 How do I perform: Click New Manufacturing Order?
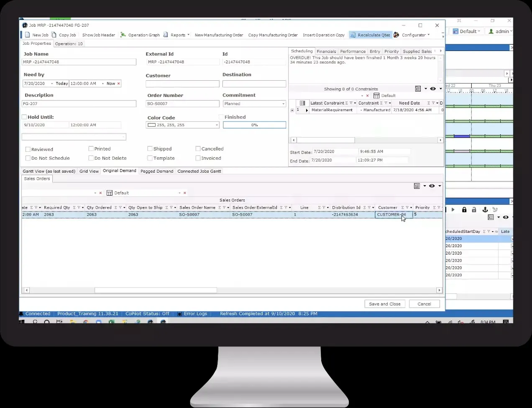pyautogui.click(x=219, y=35)
